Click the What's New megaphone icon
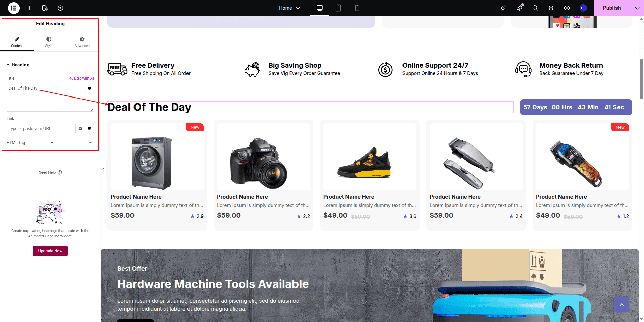This screenshot has height=322, width=644. pos(519,8)
